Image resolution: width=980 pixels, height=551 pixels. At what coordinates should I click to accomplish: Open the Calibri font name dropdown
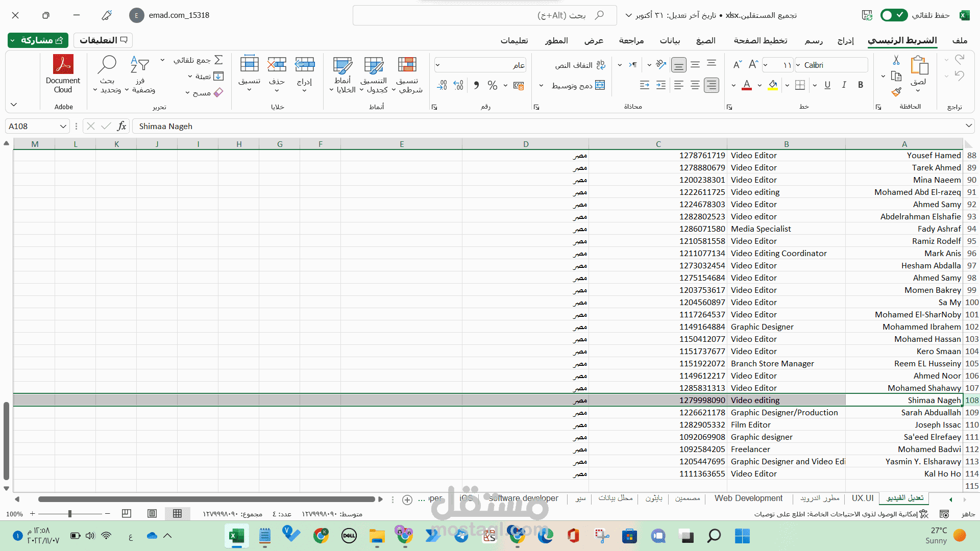798,65
